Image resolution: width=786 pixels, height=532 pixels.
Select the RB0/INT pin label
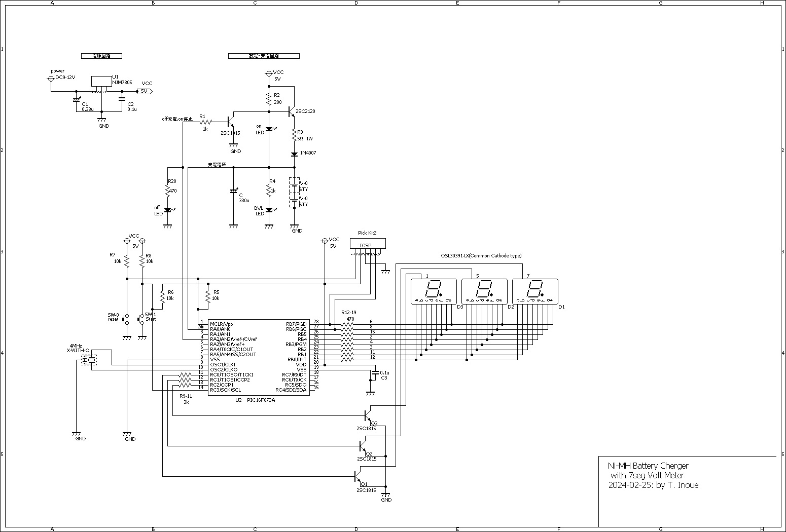[297, 359]
